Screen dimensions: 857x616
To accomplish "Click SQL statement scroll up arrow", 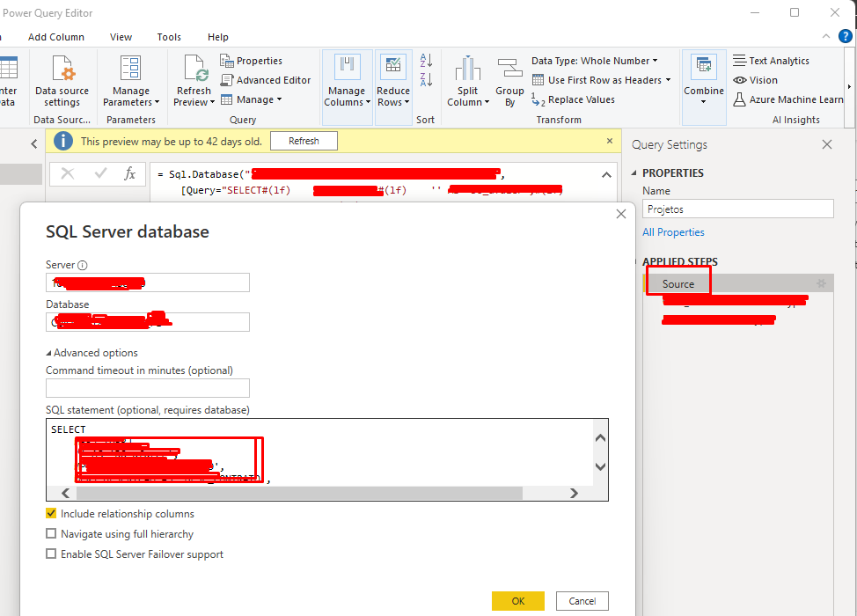I will [x=600, y=438].
